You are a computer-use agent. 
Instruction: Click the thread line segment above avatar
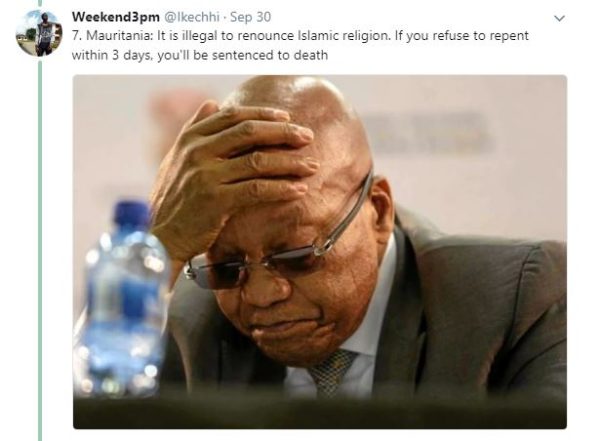[40, 3]
